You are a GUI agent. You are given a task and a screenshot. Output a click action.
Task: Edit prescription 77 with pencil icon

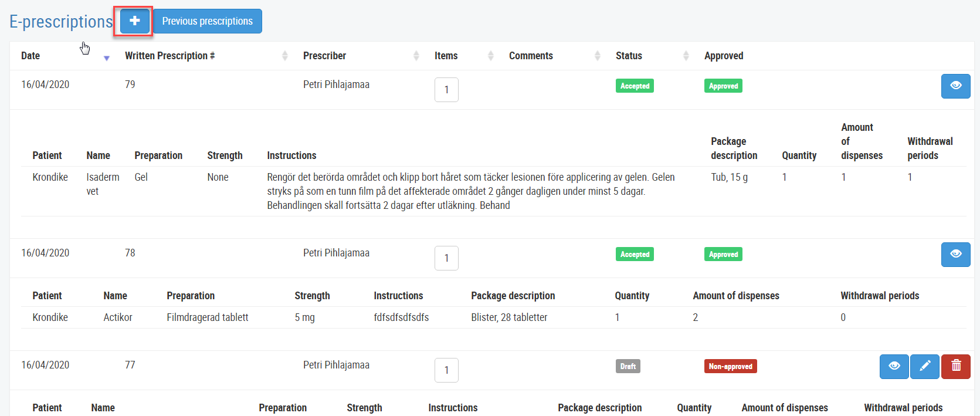point(925,366)
